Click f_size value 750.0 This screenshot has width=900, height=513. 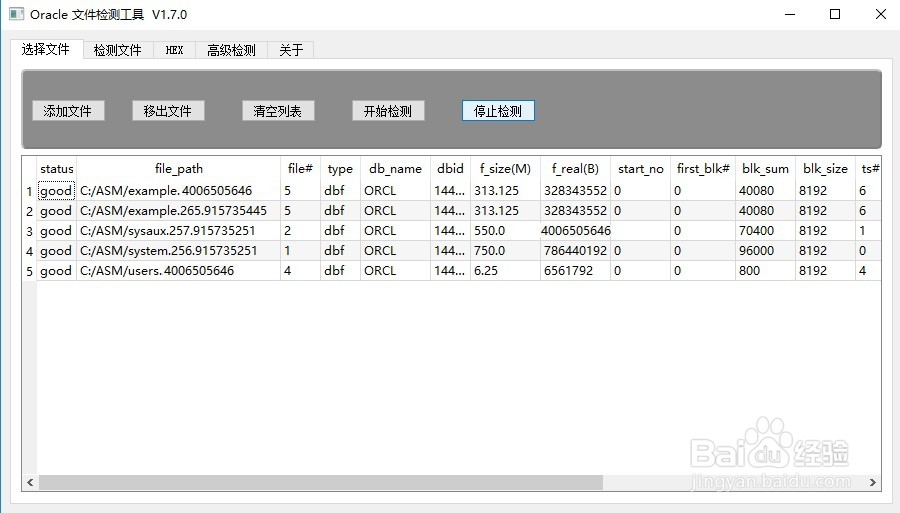coord(490,251)
